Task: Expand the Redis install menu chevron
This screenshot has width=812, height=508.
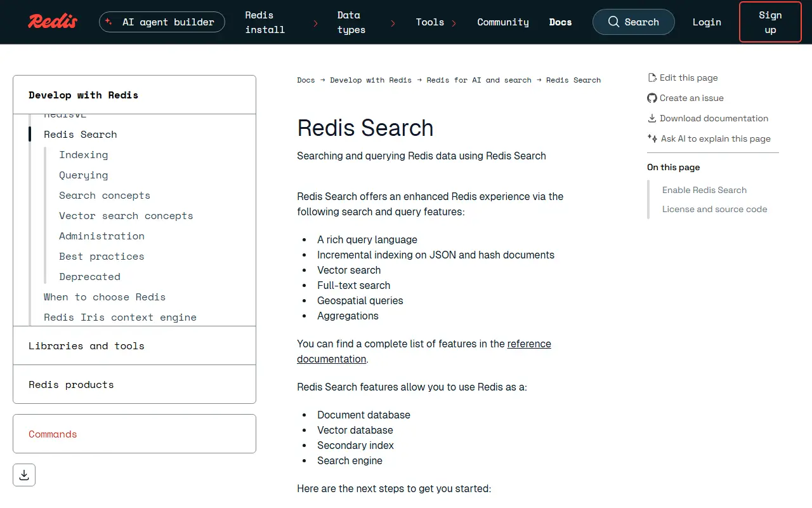Action: [x=316, y=23]
